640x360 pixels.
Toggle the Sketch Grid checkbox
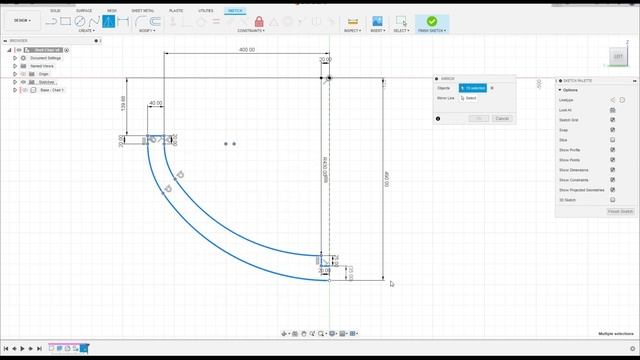pos(613,120)
